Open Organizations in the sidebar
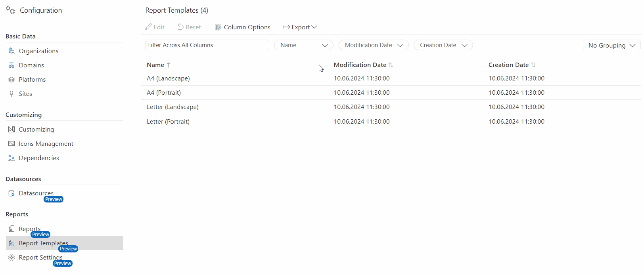The width and height of the screenshot is (644, 275). (x=38, y=51)
